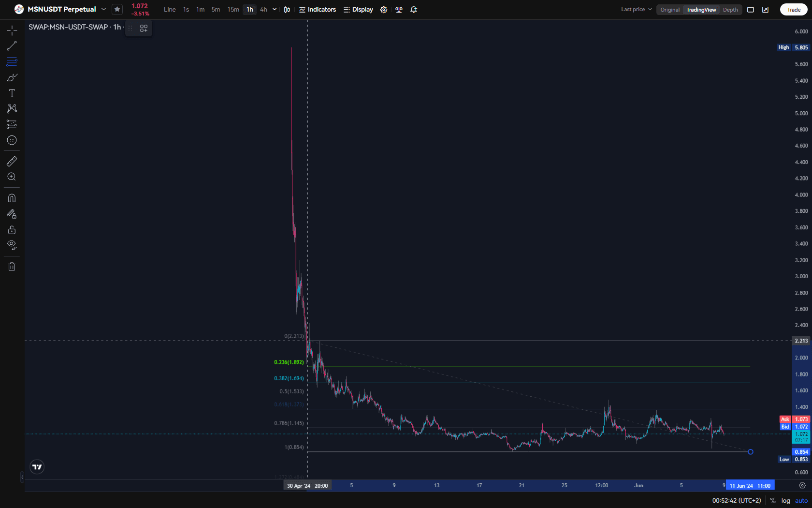Open time axis settings icon
Screen dimensions: 812x508
pyautogui.click(x=802, y=485)
